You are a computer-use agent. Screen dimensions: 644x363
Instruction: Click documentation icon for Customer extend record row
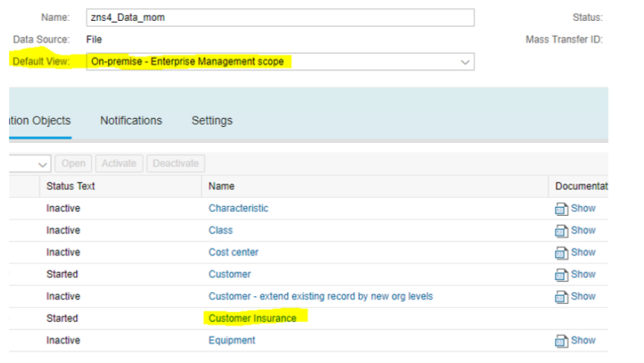point(562,297)
